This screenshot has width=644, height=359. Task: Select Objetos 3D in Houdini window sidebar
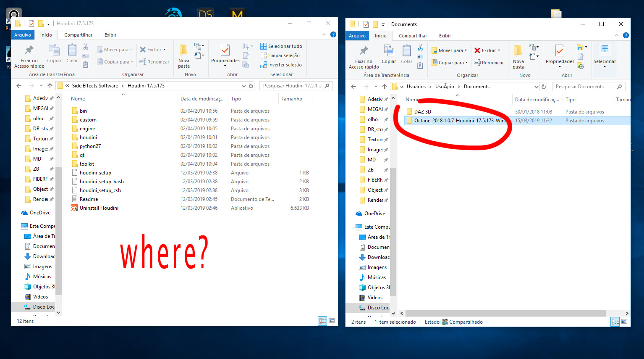40,287
